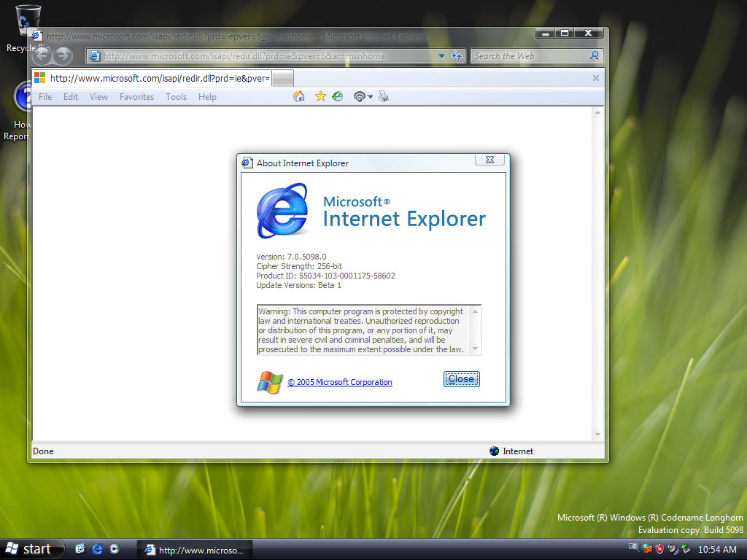Expand the address bar history dropdown

tap(441, 56)
